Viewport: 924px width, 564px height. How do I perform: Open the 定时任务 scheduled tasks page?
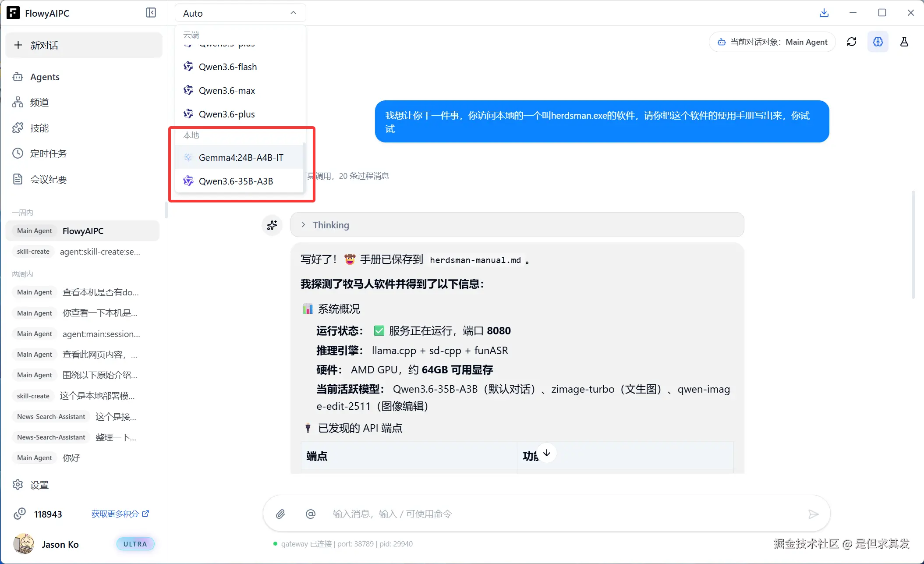click(x=84, y=153)
